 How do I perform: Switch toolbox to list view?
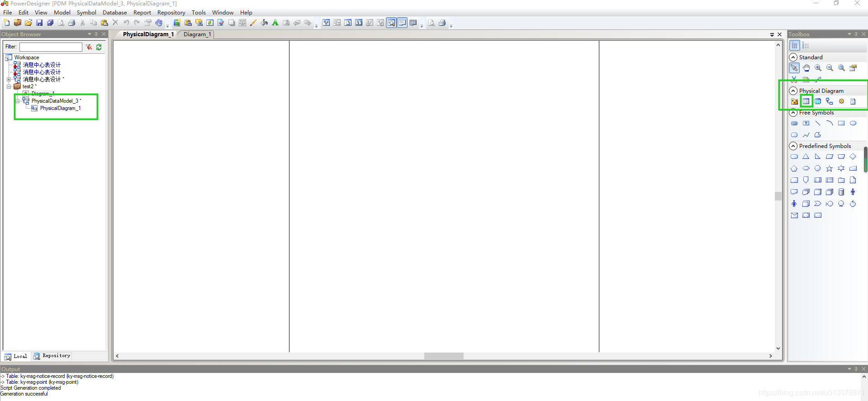(806, 46)
